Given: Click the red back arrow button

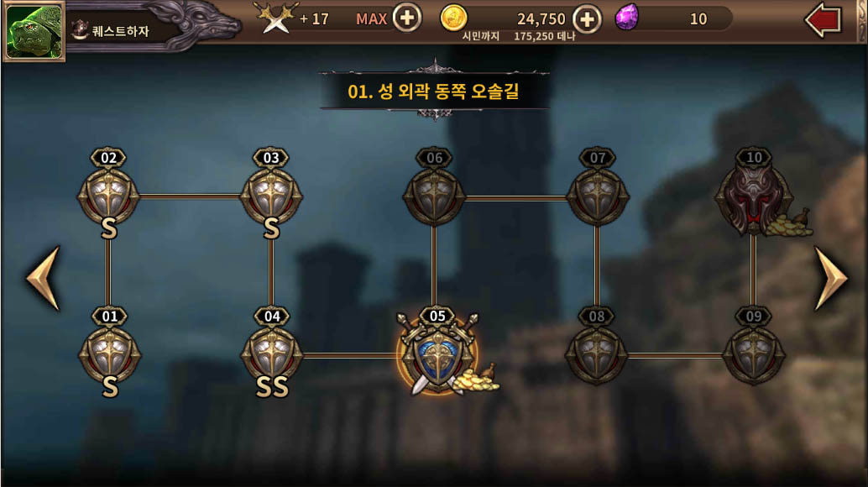Looking at the screenshot, I should point(823,20).
